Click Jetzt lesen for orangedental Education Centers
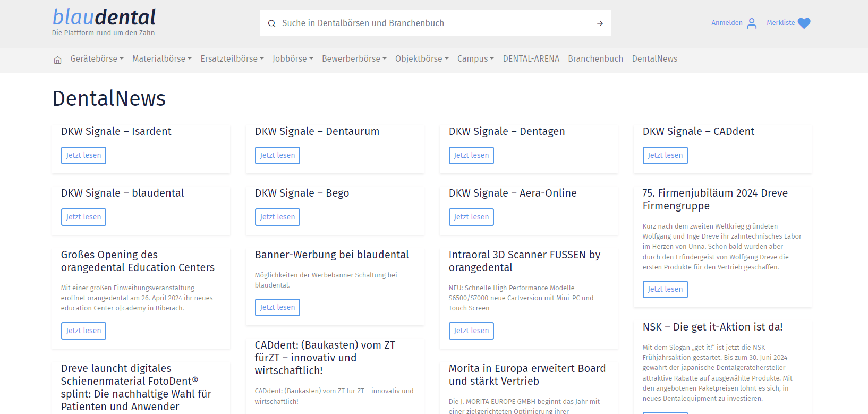The image size is (868, 414). pos(83,331)
